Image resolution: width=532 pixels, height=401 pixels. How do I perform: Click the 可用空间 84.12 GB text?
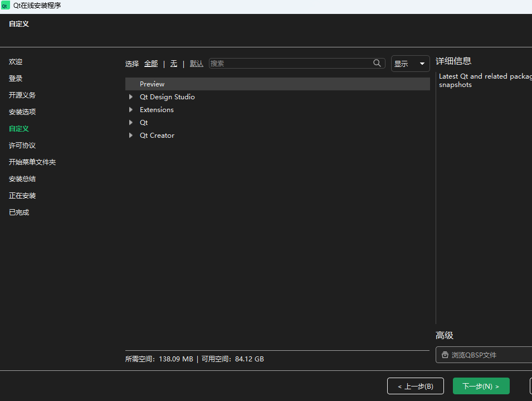(233, 359)
